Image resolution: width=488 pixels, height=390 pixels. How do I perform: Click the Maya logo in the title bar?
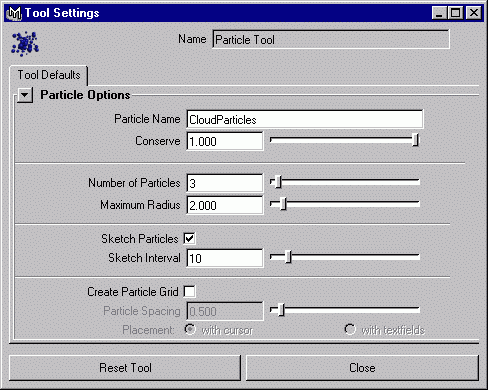[14, 13]
